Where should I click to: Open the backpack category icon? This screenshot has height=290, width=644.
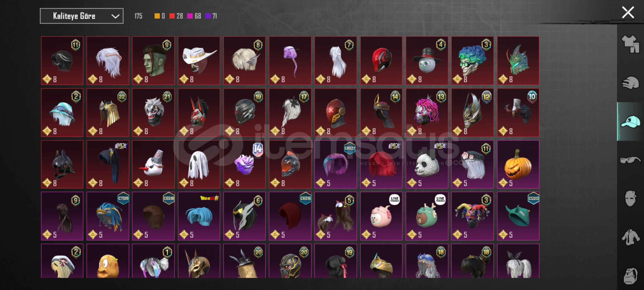coord(630,275)
